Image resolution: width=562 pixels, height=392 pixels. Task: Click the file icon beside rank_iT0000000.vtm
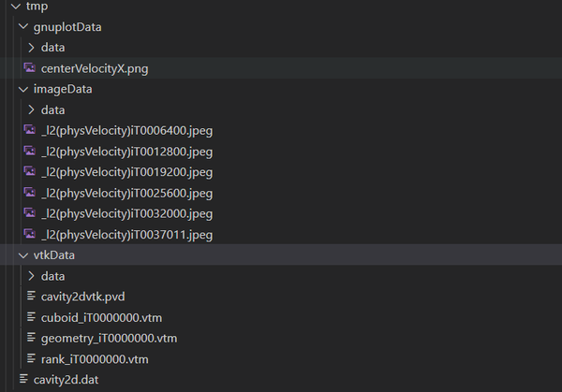(x=30, y=358)
